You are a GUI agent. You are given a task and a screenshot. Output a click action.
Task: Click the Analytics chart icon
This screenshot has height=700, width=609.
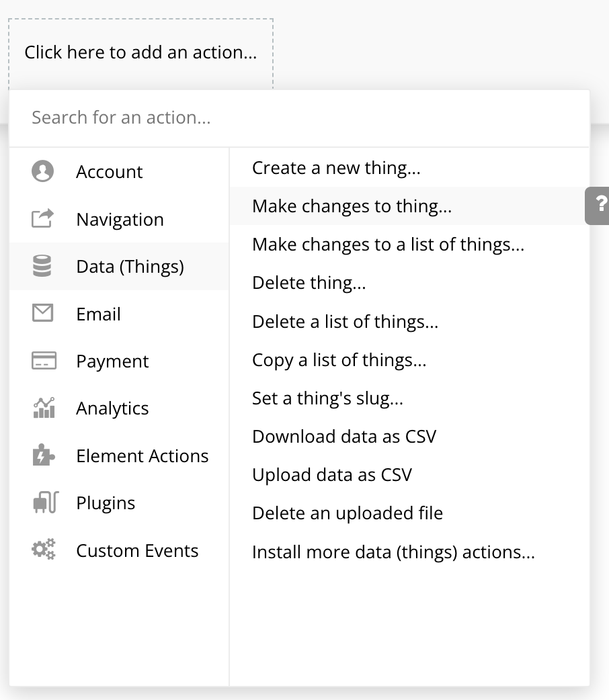point(44,408)
